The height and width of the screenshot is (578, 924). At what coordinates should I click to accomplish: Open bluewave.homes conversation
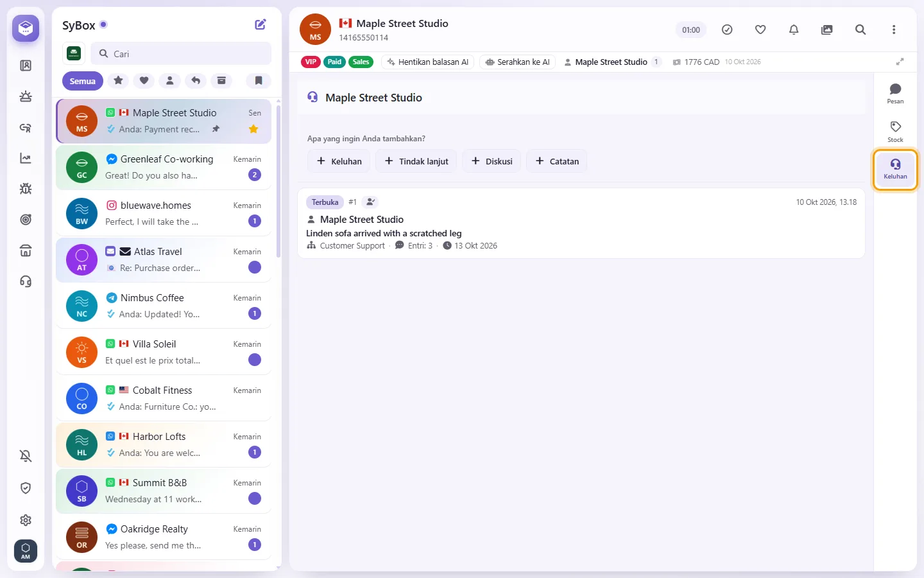(x=164, y=213)
